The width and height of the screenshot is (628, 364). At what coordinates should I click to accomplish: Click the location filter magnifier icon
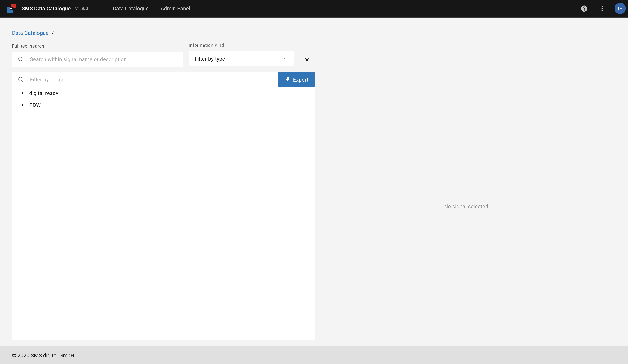click(21, 80)
